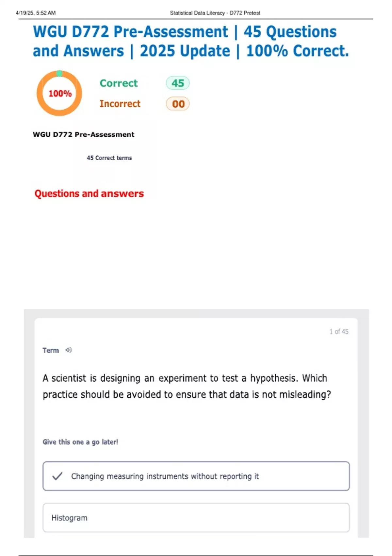Image resolution: width=392 pixels, height=556 pixels.
Task: Click the '45 Correct terms' text
Action: click(x=109, y=158)
